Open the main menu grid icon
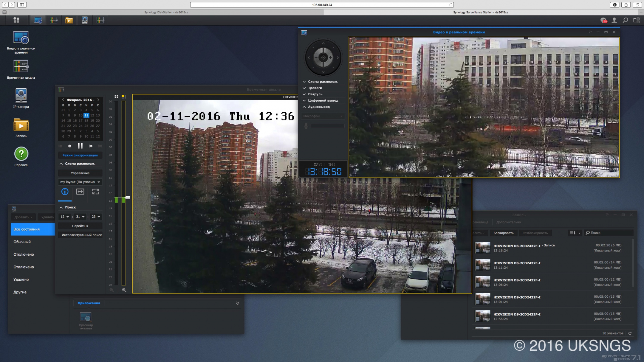Viewport: 644px width, 362px height. tap(16, 20)
